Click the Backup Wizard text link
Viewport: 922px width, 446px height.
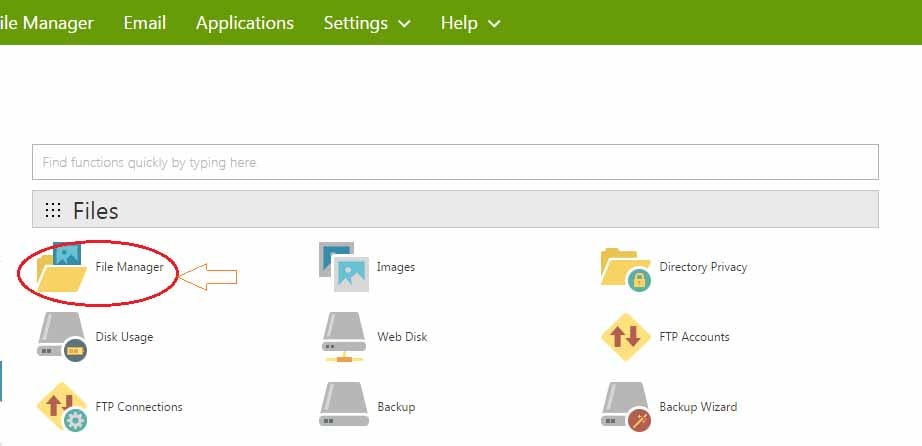pos(698,407)
